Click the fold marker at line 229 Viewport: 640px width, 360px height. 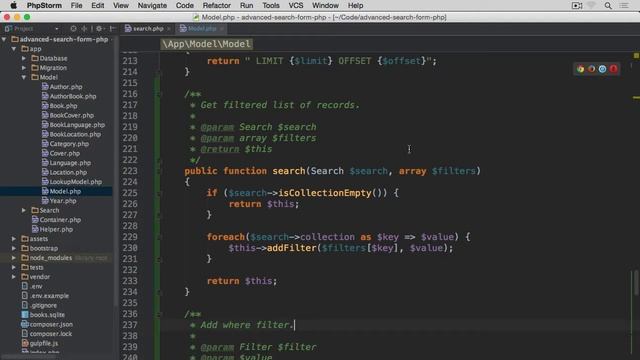pos(160,237)
